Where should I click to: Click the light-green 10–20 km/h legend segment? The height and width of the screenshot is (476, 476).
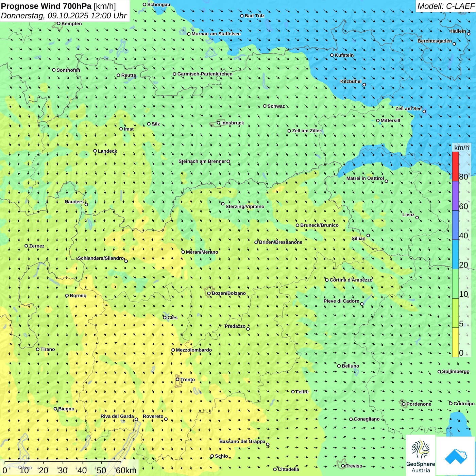point(455,284)
